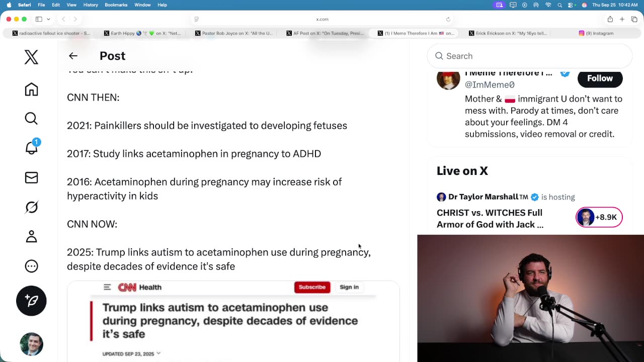
Task: Open Notifications bell with 1 badge
Action: tap(32, 147)
